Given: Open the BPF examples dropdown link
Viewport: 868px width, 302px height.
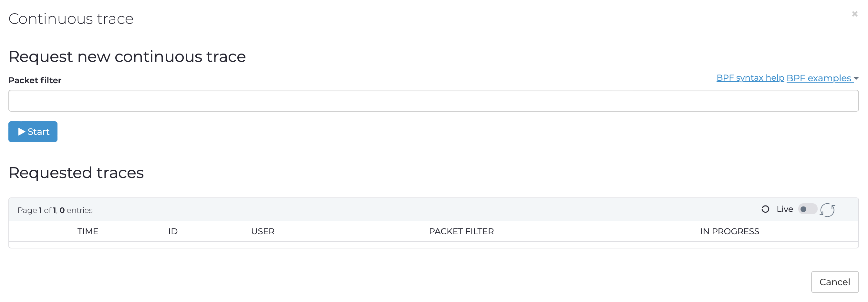Looking at the screenshot, I should (x=819, y=78).
